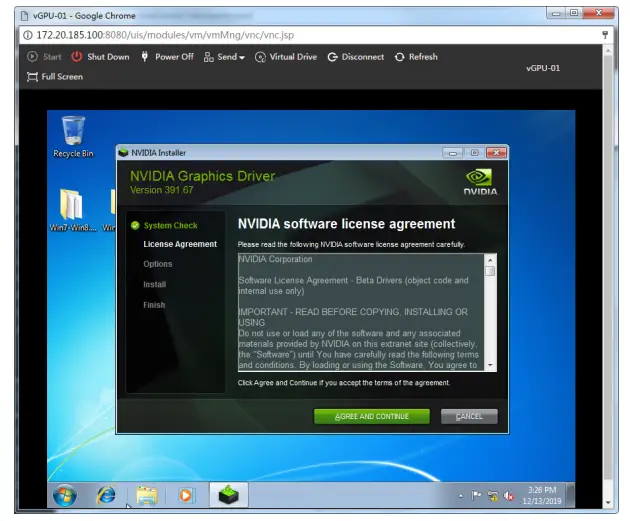Select the Recycle Bin desktop icon
This screenshot has height=521, width=630.
coord(73,137)
